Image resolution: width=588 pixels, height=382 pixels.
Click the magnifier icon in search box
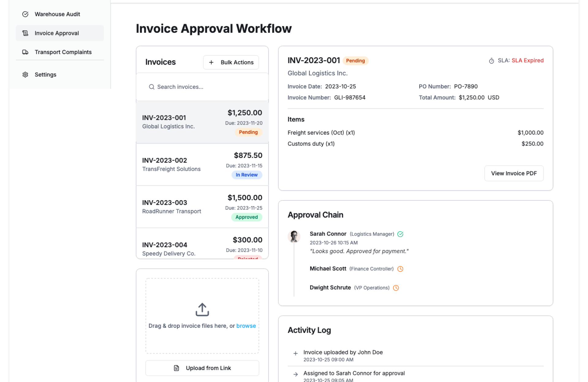(152, 87)
